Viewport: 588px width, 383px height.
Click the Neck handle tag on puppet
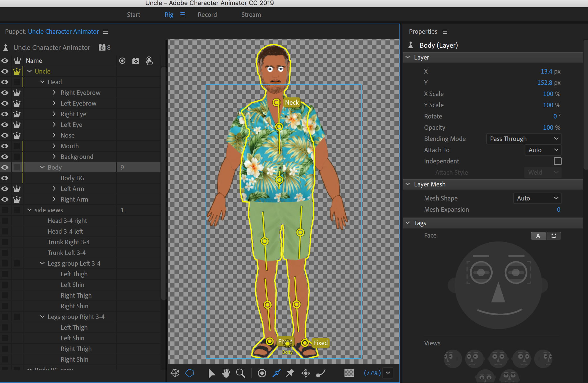click(292, 102)
